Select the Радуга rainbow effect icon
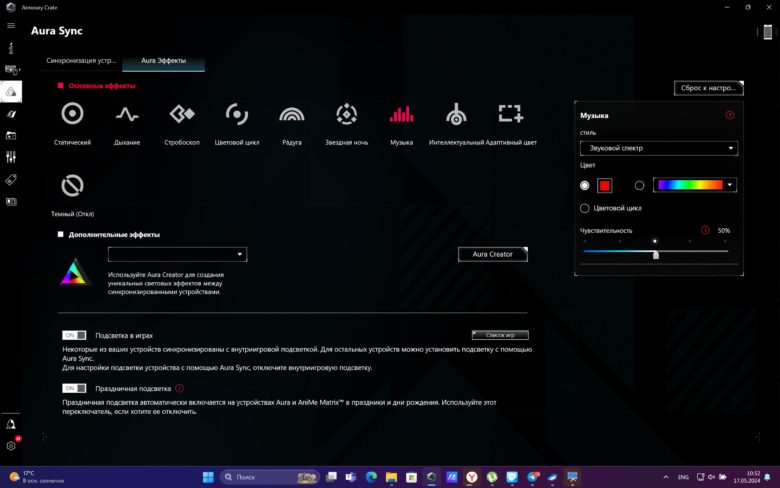This screenshot has width=780, height=488. click(292, 114)
